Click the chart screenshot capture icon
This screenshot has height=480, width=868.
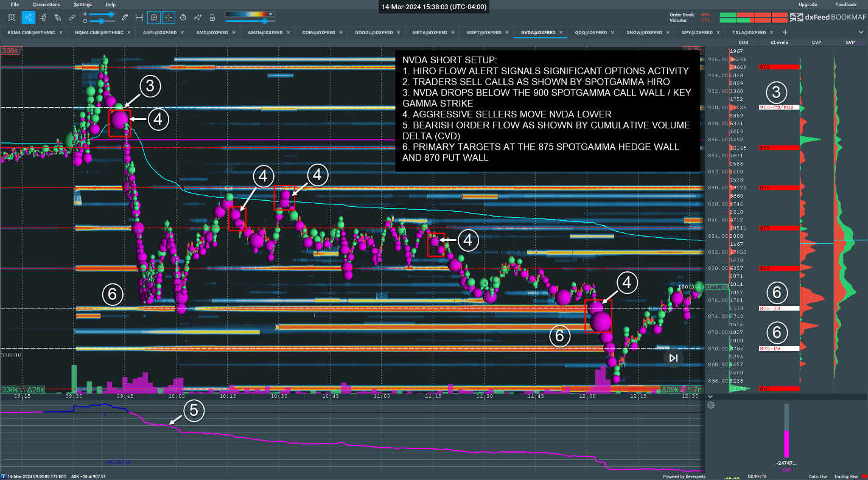12,17
